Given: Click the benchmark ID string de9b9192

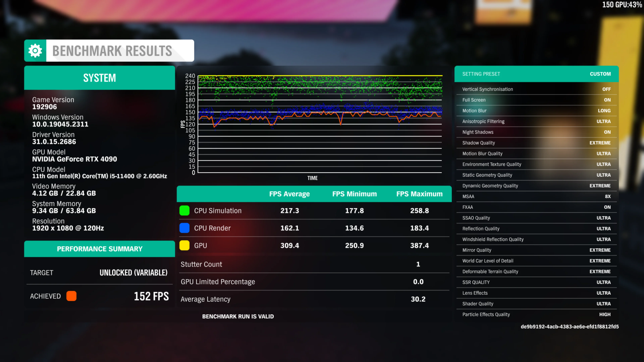Looking at the screenshot, I should [x=570, y=326].
